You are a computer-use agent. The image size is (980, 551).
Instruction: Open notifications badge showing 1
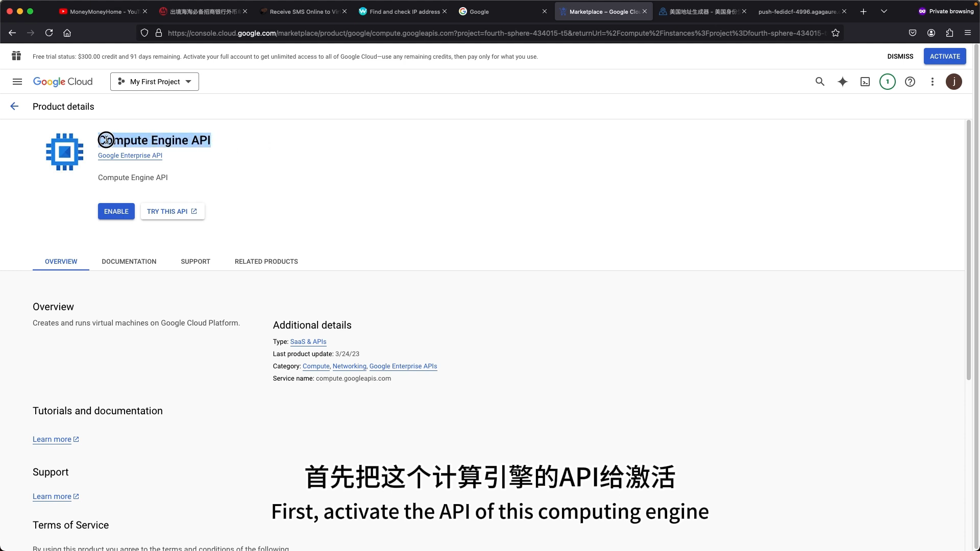point(888,82)
